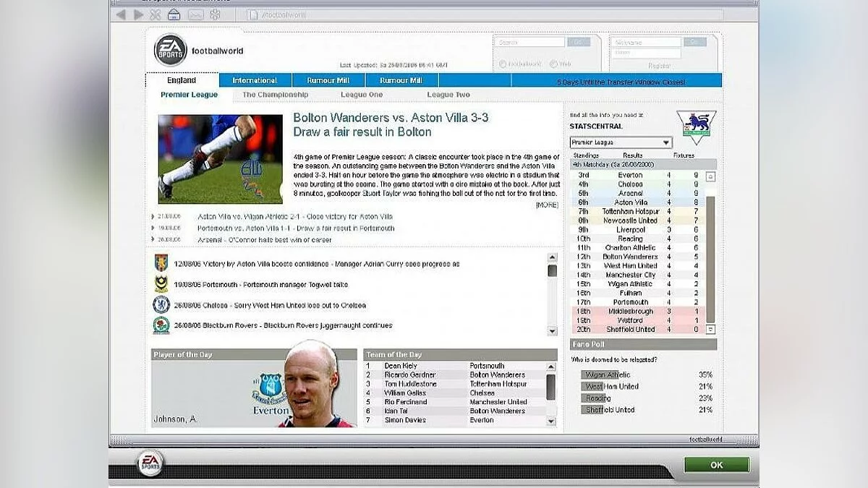Viewport: 868px width, 488px height.
Task: Select the Everton row in standings
Action: pos(637,175)
